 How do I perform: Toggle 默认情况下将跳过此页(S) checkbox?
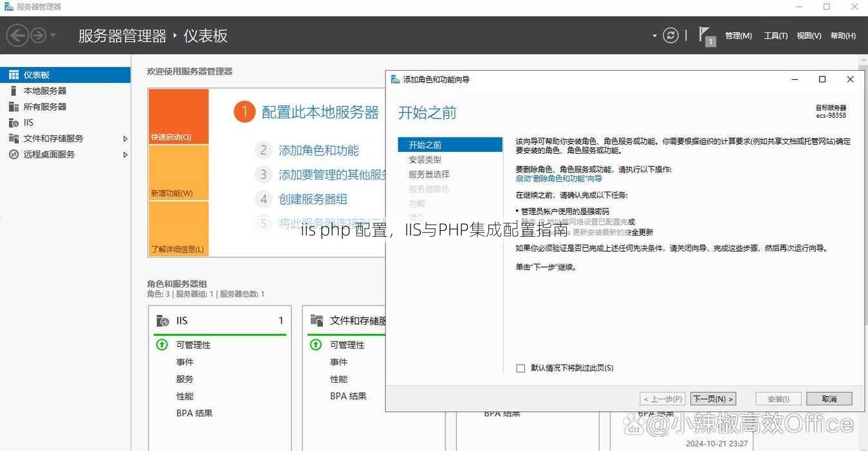521,368
